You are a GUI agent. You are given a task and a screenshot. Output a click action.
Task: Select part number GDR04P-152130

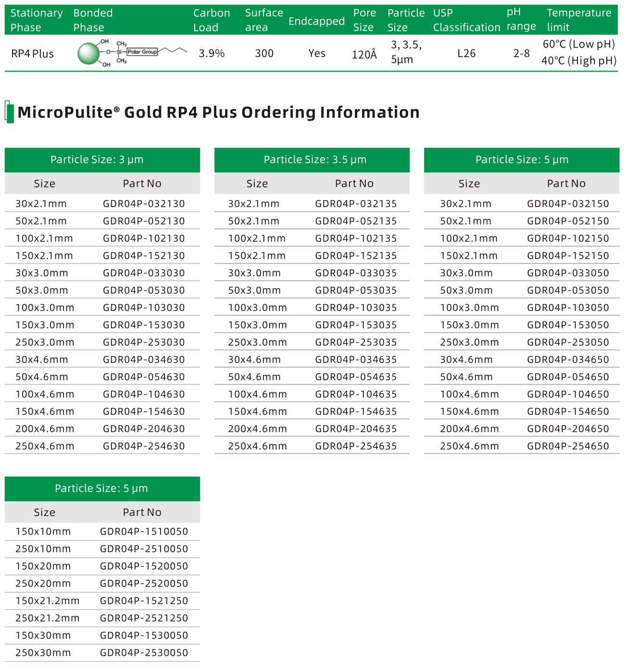[144, 256]
